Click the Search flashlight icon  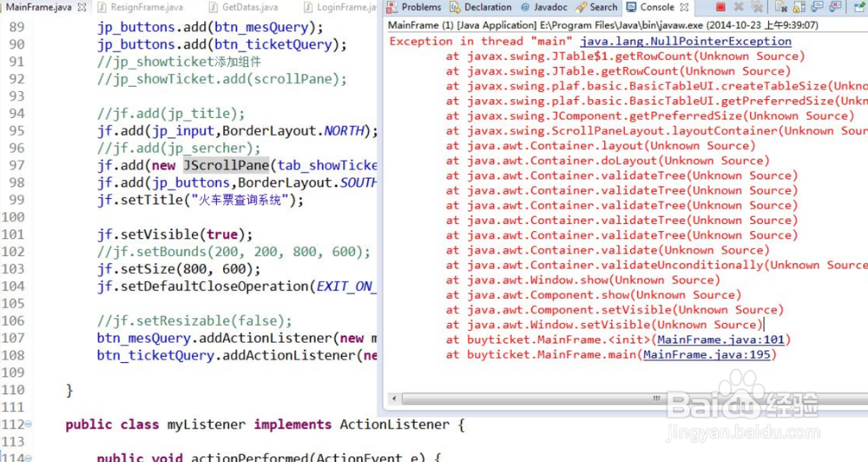pyautogui.click(x=581, y=7)
